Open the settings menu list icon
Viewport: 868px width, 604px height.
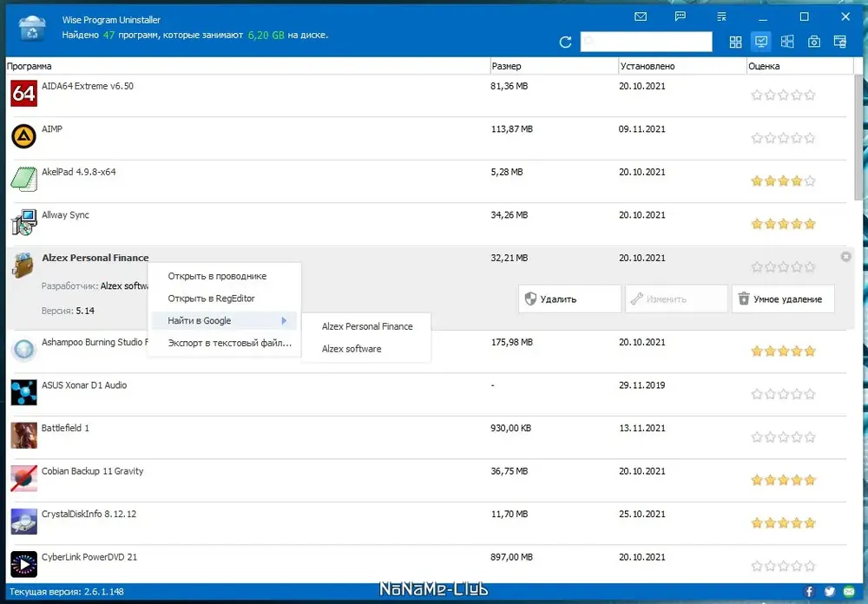pos(721,16)
